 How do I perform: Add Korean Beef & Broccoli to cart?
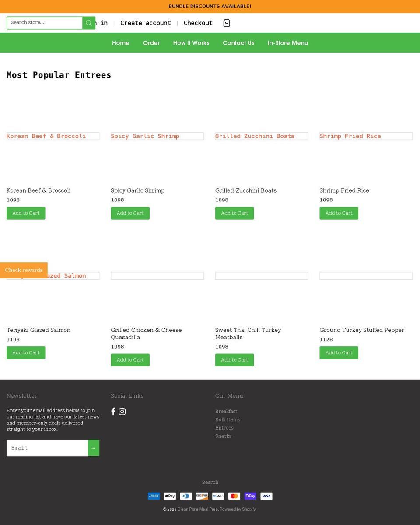pyautogui.click(x=26, y=213)
